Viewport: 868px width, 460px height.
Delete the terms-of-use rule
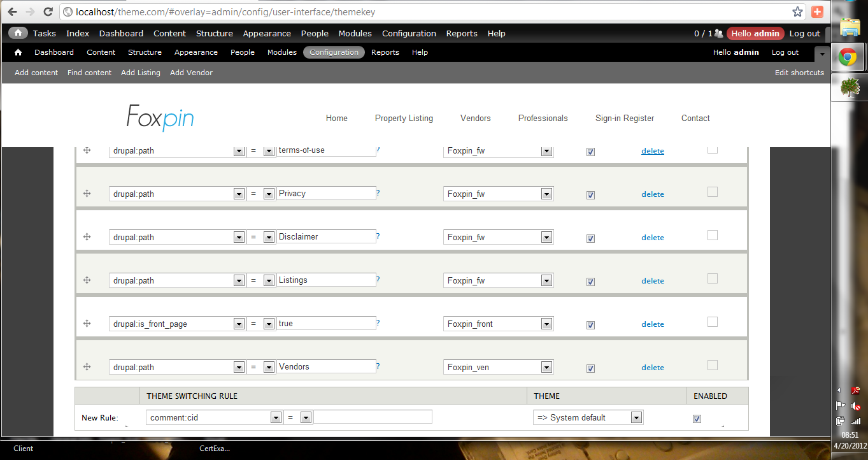(653, 151)
